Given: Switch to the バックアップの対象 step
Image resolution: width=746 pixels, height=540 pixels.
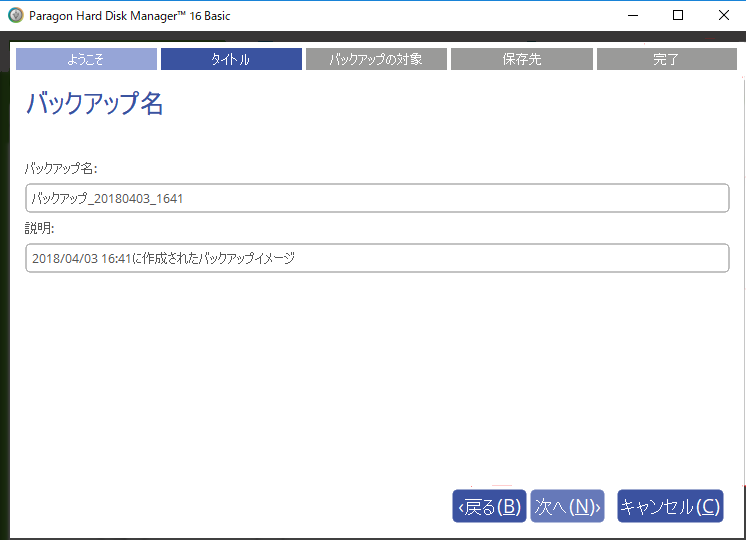Looking at the screenshot, I should tap(376, 59).
